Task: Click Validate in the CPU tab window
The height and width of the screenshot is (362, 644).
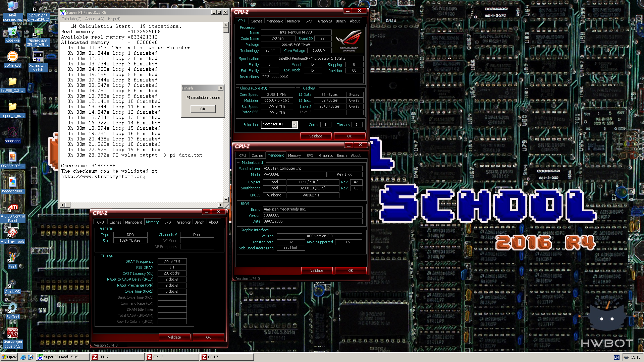Action: (316, 136)
